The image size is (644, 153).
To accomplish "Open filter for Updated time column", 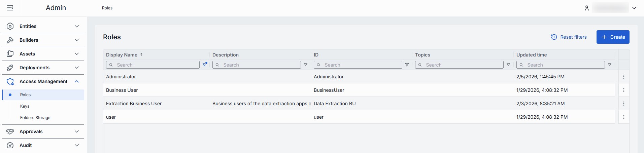I will (610, 65).
